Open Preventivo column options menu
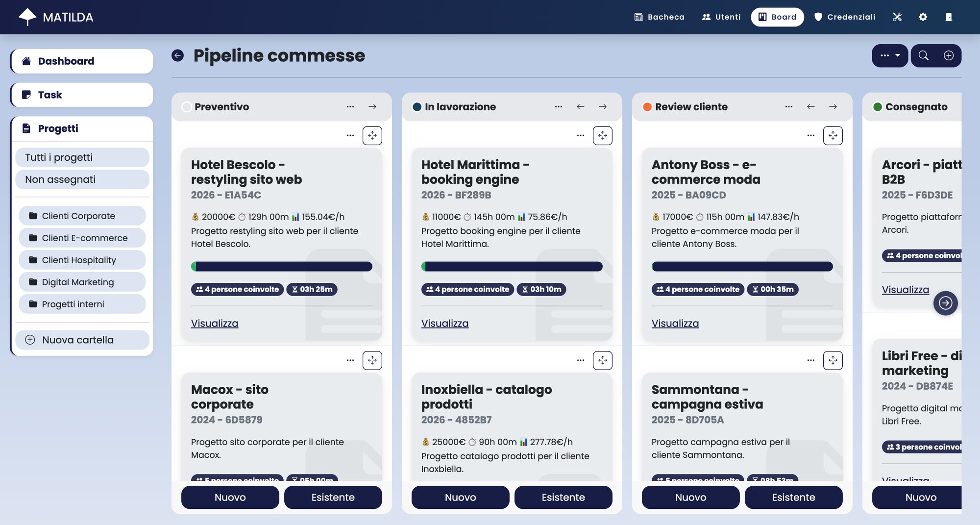 [x=350, y=106]
